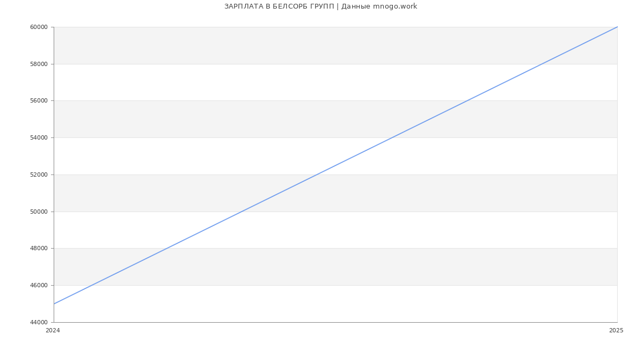Screen dimensions: 644x349
Task: Click the chart title text
Action: tap(320, 6)
